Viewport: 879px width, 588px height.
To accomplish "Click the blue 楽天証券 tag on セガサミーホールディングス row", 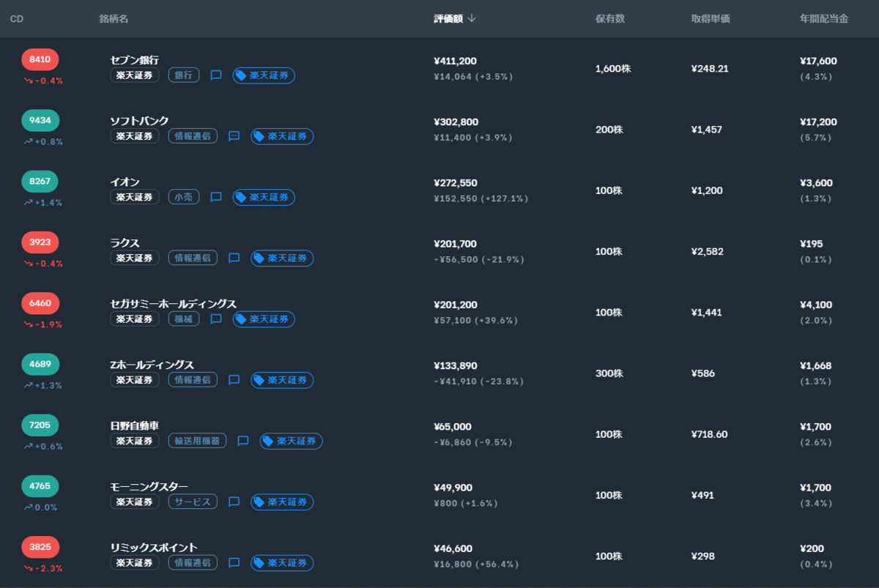I will 264,319.
